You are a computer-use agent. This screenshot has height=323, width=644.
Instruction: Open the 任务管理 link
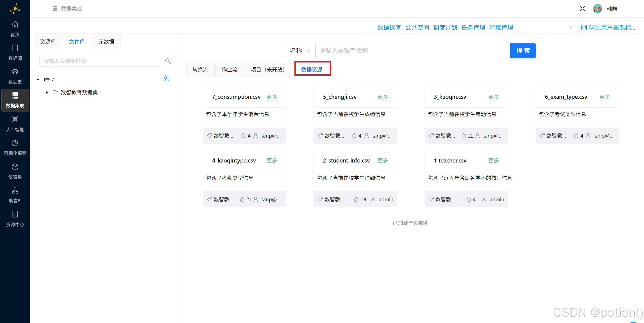[x=473, y=27]
